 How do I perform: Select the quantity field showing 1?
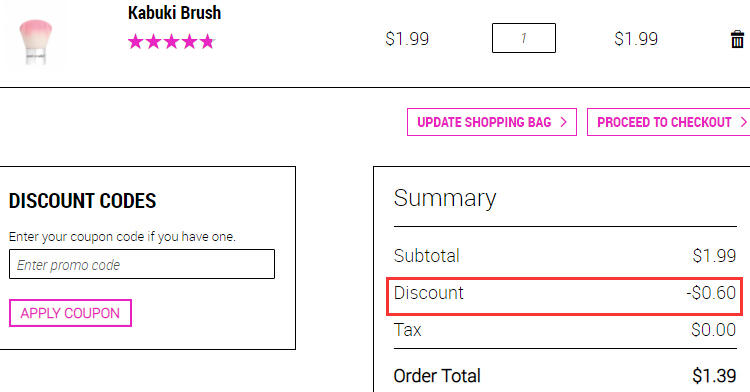(524, 38)
